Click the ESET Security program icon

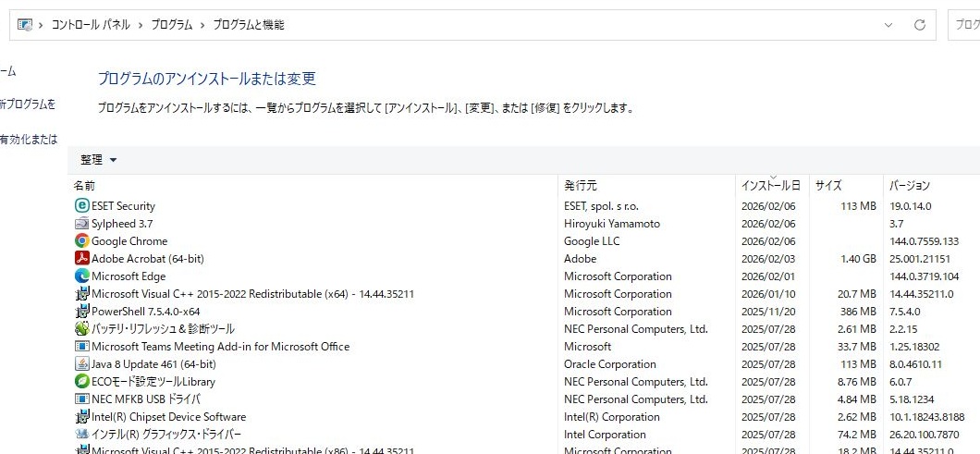tap(81, 206)
